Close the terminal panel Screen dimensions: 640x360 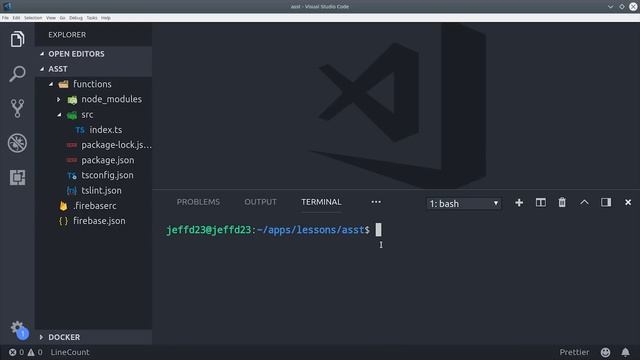628,202
